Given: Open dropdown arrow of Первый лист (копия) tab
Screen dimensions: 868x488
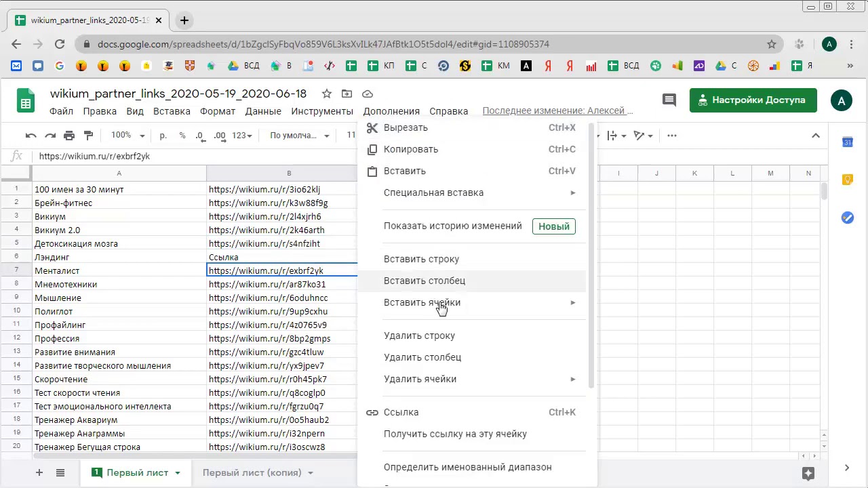Looking at the screenshot, I should point(311,473).
